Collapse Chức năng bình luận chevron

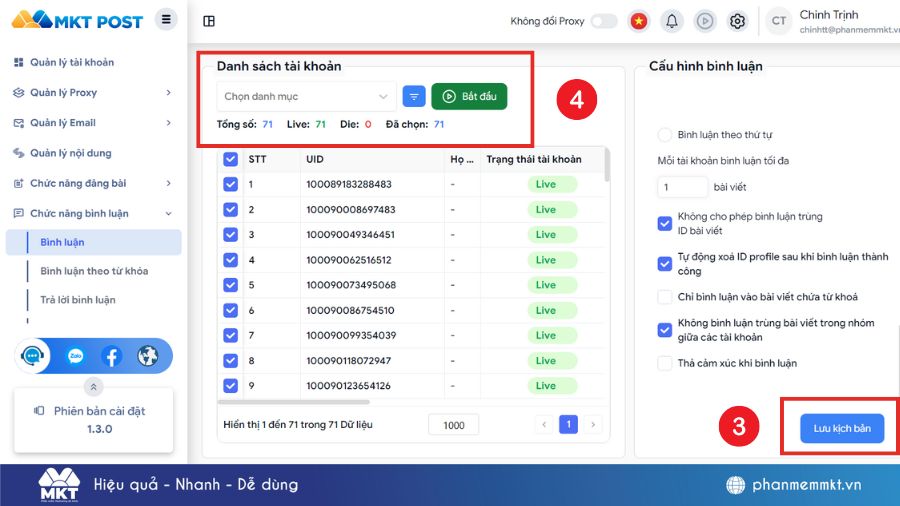[x=168, y=213]
